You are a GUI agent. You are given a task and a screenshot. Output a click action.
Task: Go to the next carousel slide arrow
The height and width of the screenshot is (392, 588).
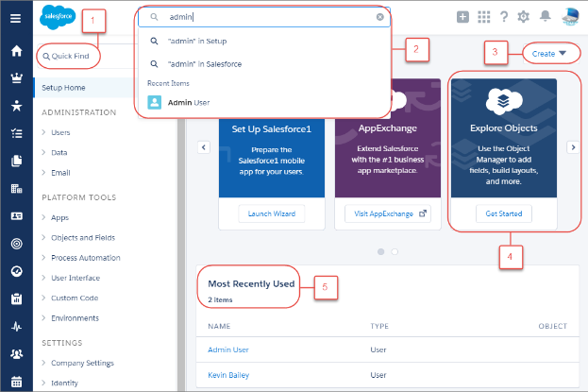[572, 147]
